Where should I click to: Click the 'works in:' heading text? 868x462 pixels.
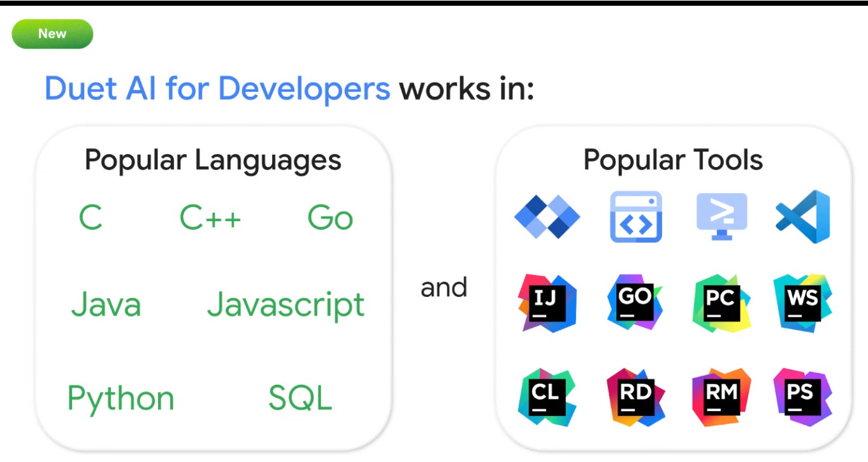467,89
